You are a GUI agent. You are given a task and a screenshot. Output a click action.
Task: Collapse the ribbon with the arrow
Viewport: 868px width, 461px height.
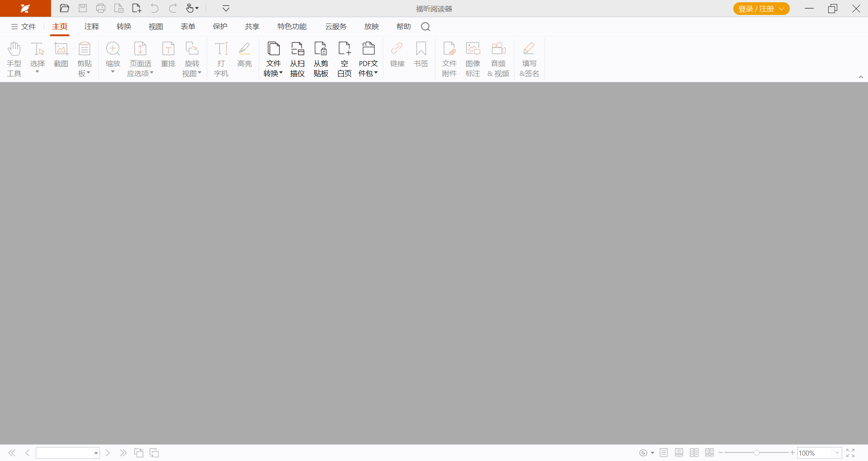pyautogui.click(x=861, y=77)
